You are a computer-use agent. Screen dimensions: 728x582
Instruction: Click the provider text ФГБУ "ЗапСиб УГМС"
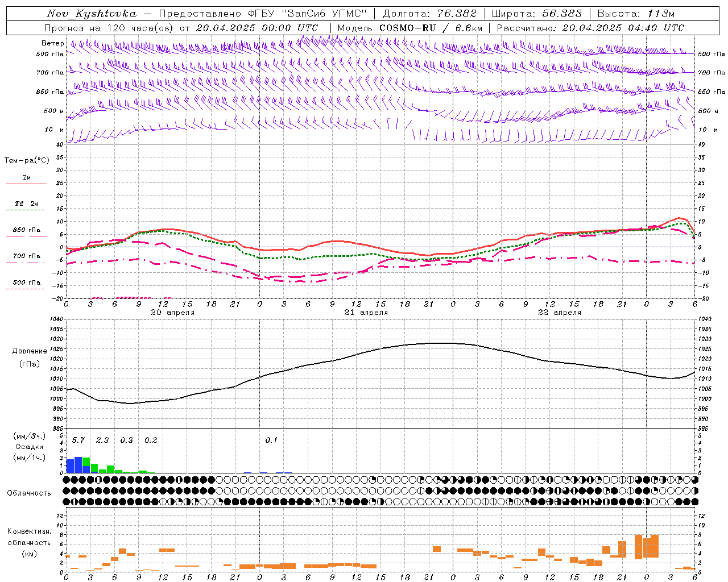(x=307, y=14)
